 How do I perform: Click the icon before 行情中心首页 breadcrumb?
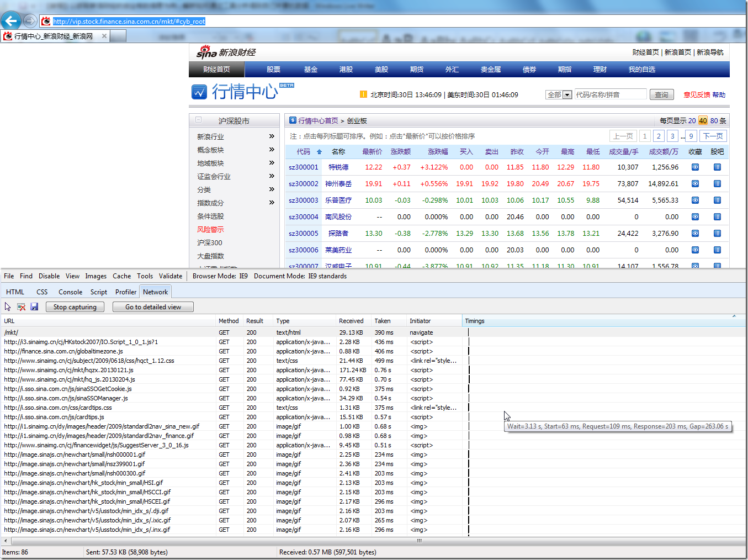pos(293,120)
